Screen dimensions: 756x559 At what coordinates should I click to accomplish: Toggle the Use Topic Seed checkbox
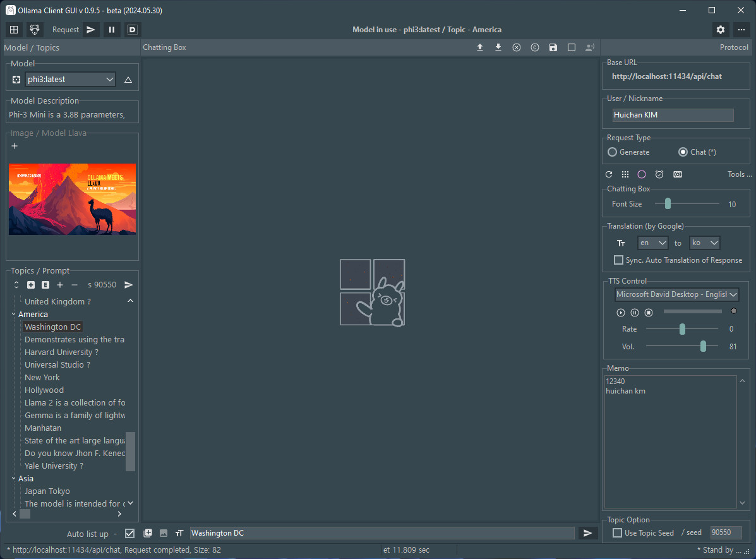(618, 533)
